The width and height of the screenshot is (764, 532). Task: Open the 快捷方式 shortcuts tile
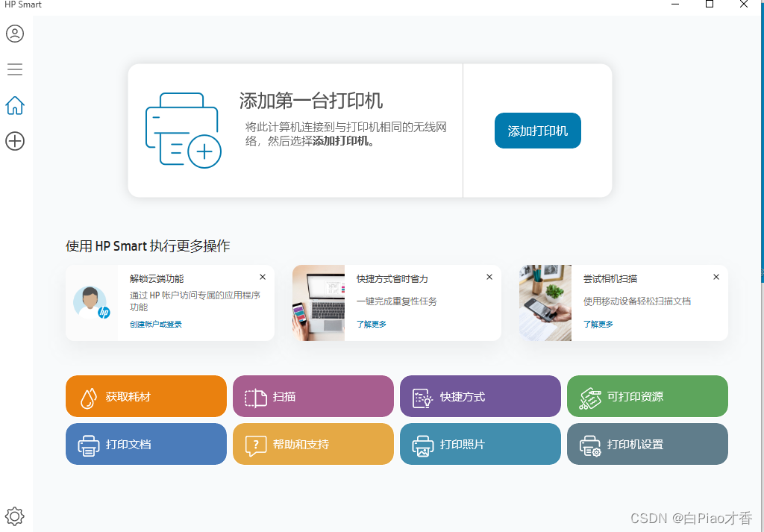pyautogui.click(x=480, y=395)
